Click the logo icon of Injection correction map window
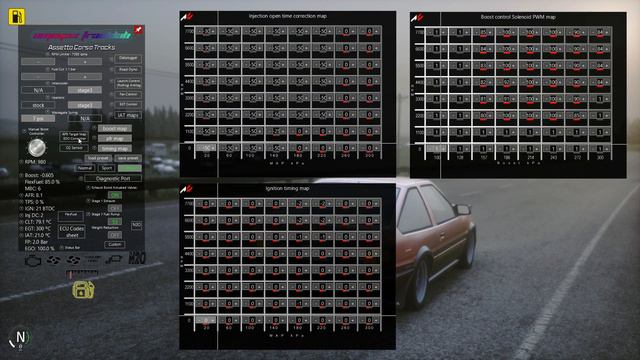 pyautogui.click(x=187, y=16)
